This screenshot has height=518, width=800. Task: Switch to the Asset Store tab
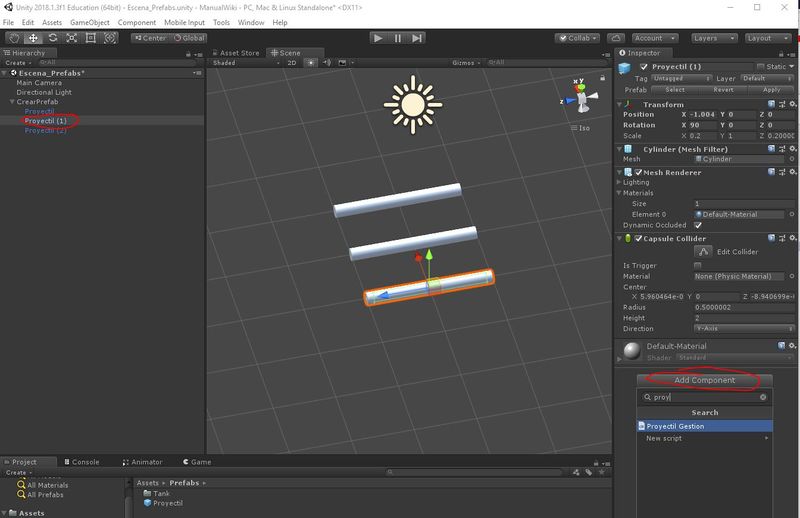coord(236,53)
